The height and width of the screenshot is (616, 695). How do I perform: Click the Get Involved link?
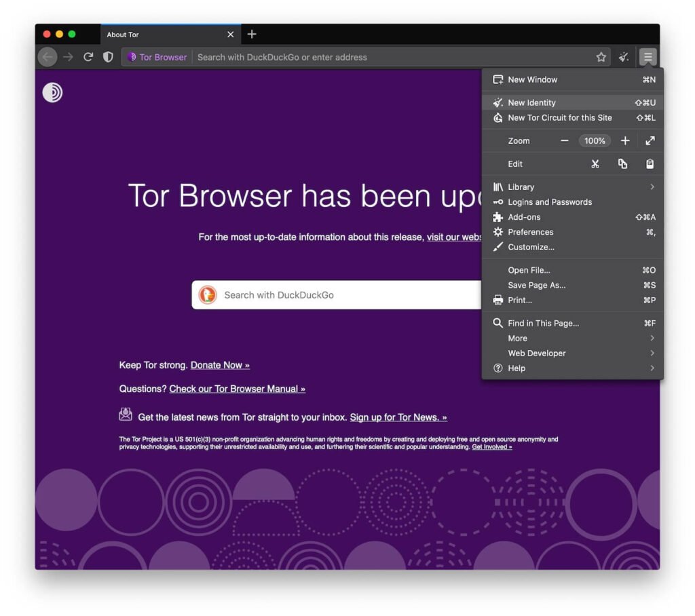point(492,447)
